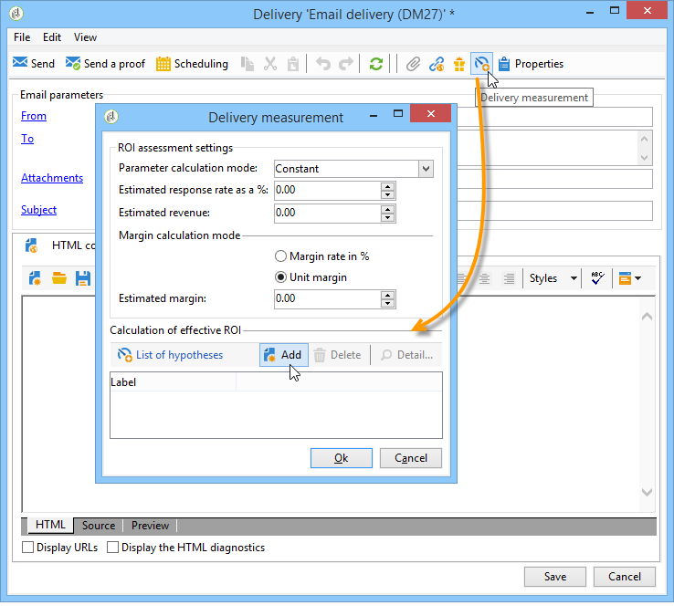
Task: Open the To link
Action: coord(27,139)
